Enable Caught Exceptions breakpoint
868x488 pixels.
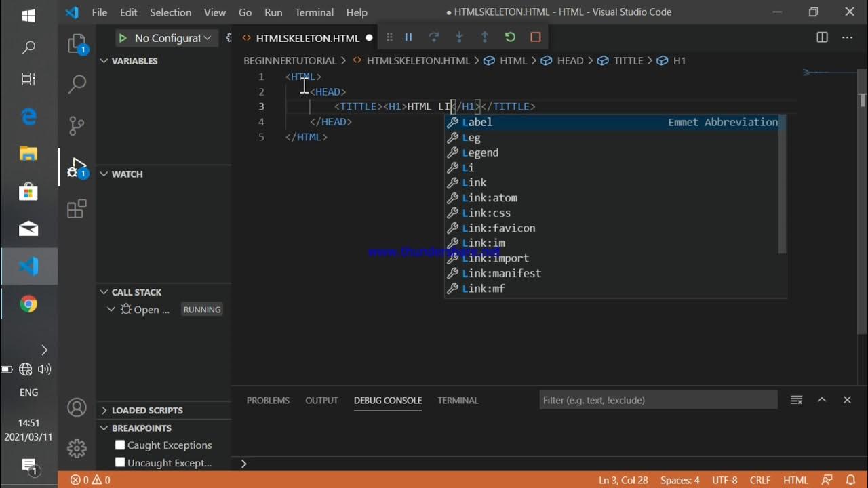(x=120, y=445)
